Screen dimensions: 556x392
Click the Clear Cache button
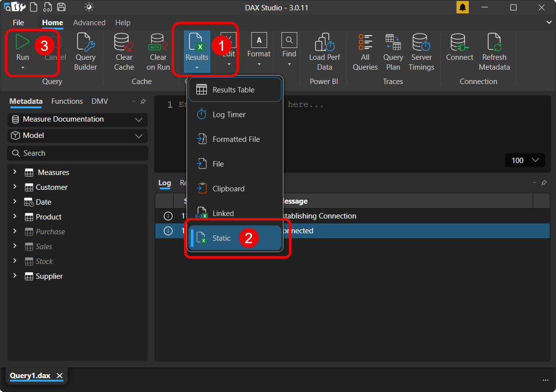(x=124, y=52)
